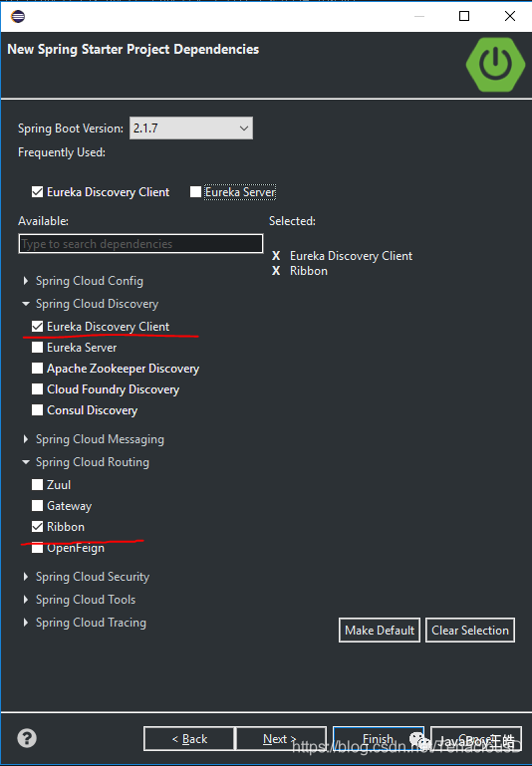
Task: Tick the Zuul checkbox
Action: point(37,485)
